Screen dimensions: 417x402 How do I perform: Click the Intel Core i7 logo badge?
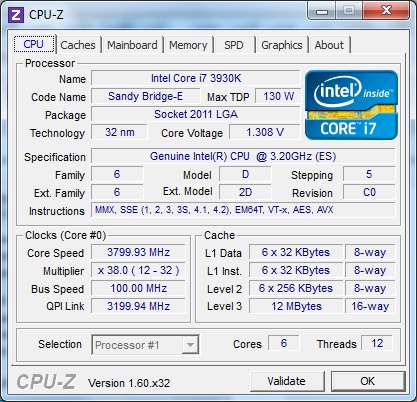pyautogui.click(x=351, y=105)
